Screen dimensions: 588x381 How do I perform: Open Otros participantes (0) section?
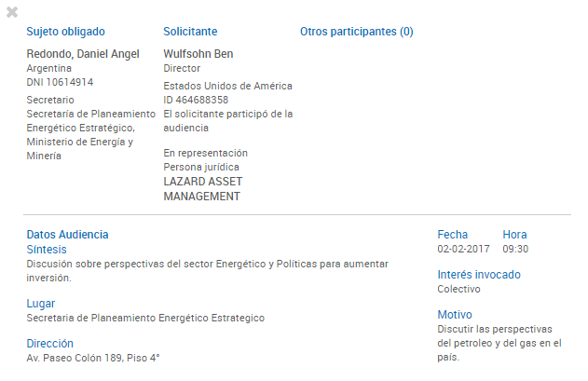click(356, 32)
